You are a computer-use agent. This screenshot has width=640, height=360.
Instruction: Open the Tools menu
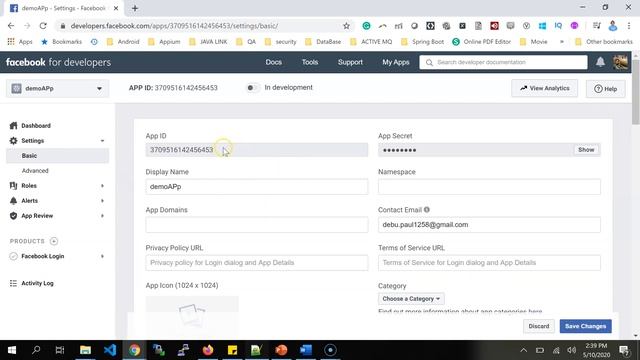tap(310, 62)
